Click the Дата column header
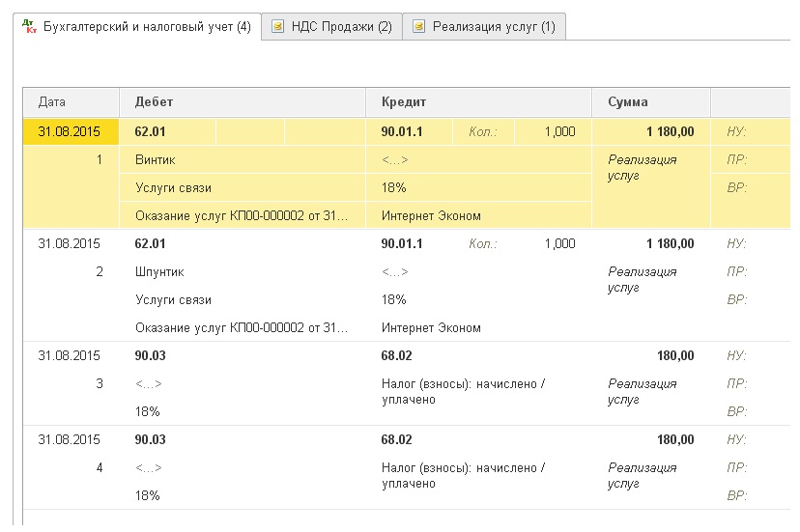The height and width of the screenshot is (532, 800). point(71,102)
